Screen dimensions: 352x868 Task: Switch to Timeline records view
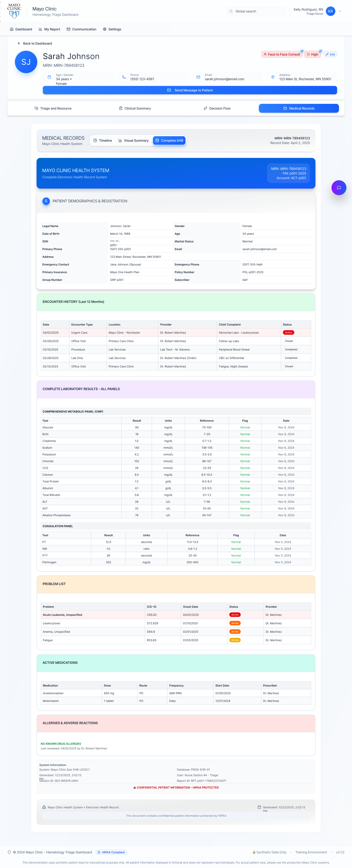[102, 140]
